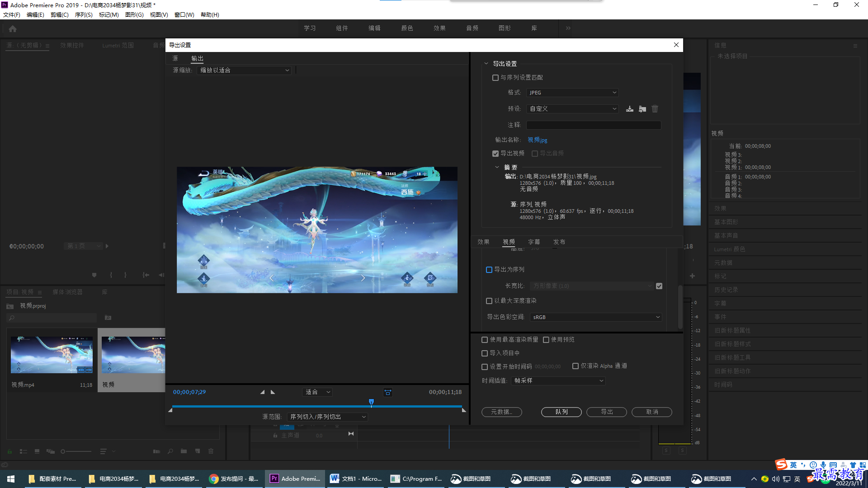868x488 pixels.
Task: Open the 文件(F) menu
Action: [x=12, y=15]
